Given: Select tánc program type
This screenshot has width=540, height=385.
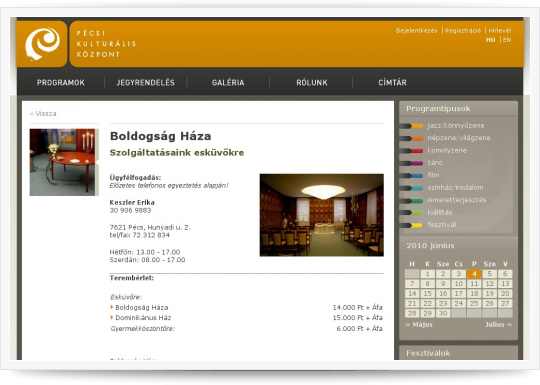Looking at the screenshot, I should pyautogui.click(x=435, y=163).
